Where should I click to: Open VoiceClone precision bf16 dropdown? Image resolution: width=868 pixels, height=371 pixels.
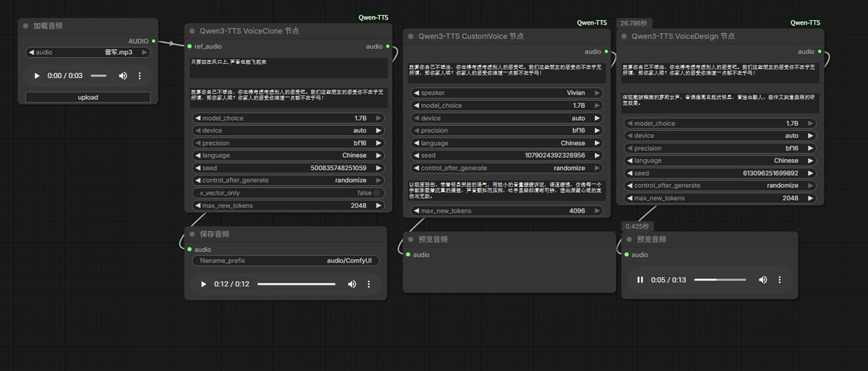[x=288, y=143]
